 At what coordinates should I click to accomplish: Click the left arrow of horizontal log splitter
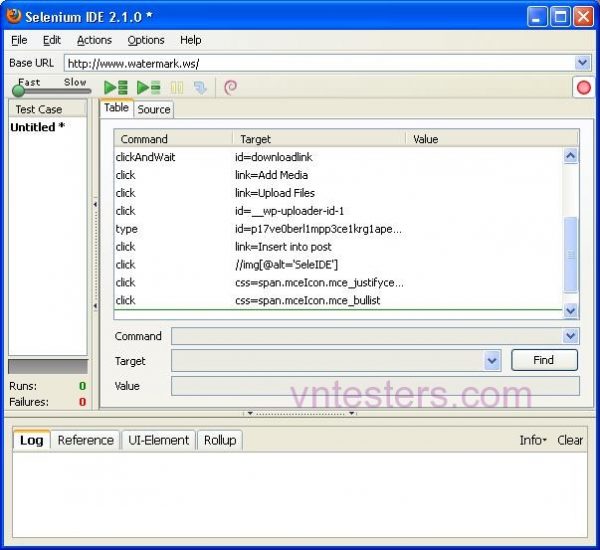pyautogui.click(x=250, y=413)
